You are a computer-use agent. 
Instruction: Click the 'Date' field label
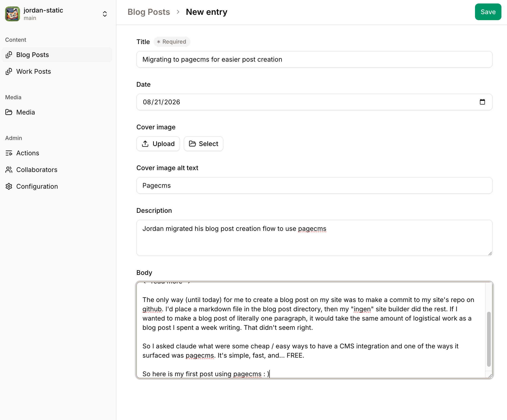(143, 84)
